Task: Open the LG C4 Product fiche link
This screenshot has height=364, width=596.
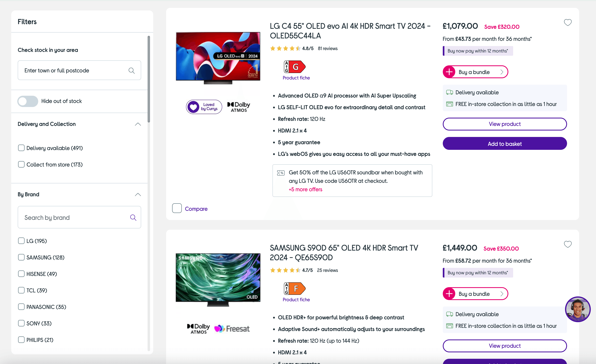Action: pos(296,78)
